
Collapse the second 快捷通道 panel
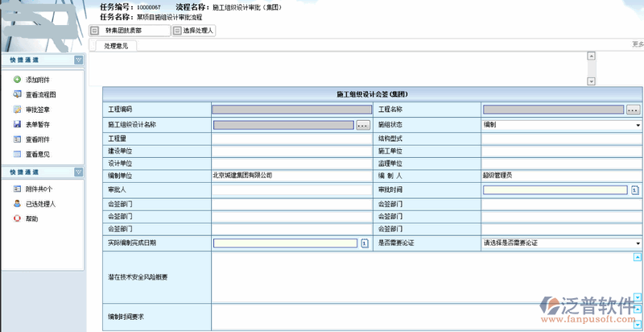pos(78,172)
